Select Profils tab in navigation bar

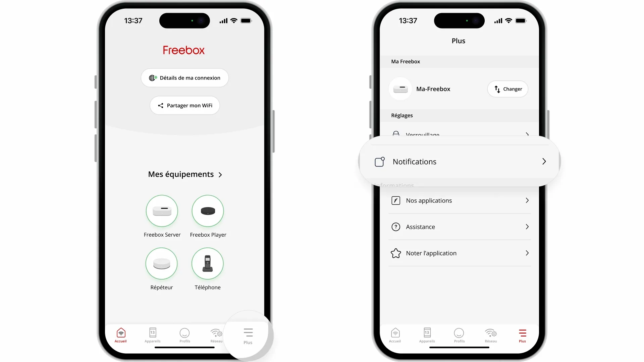185,335
